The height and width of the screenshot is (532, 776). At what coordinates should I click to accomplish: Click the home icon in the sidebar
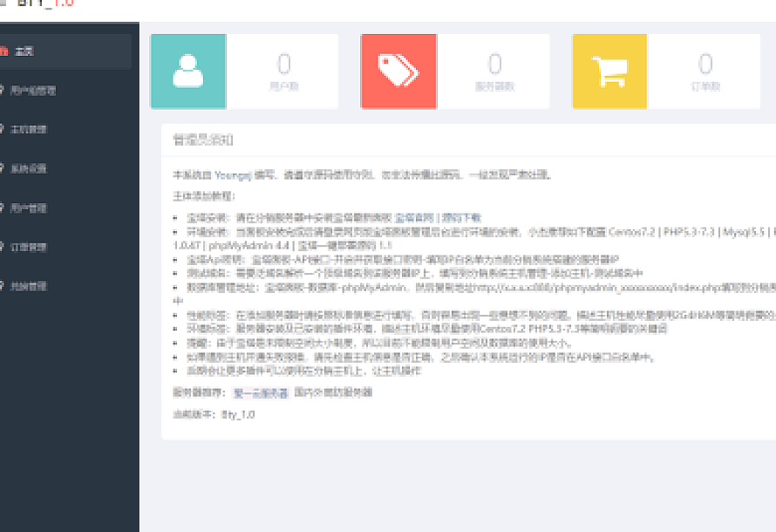[x=3, y=51]
